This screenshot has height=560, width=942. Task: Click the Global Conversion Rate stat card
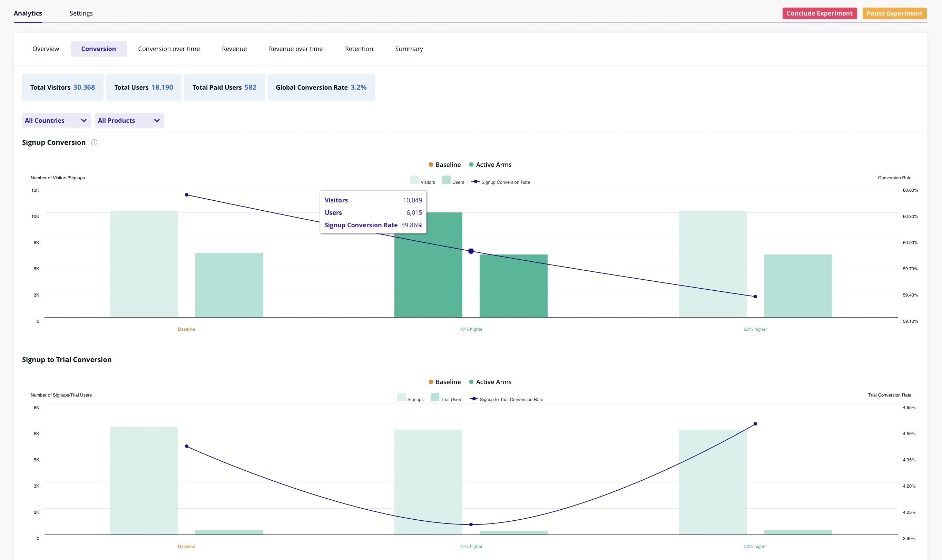(x=321, y=87)
